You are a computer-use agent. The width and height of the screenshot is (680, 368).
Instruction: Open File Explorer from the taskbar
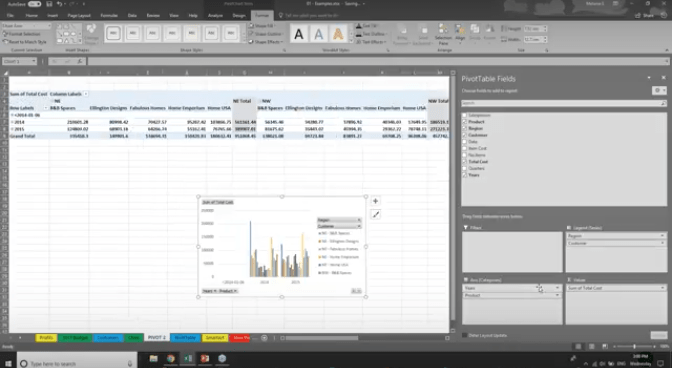pyautogui.click(x=154, y=358)
